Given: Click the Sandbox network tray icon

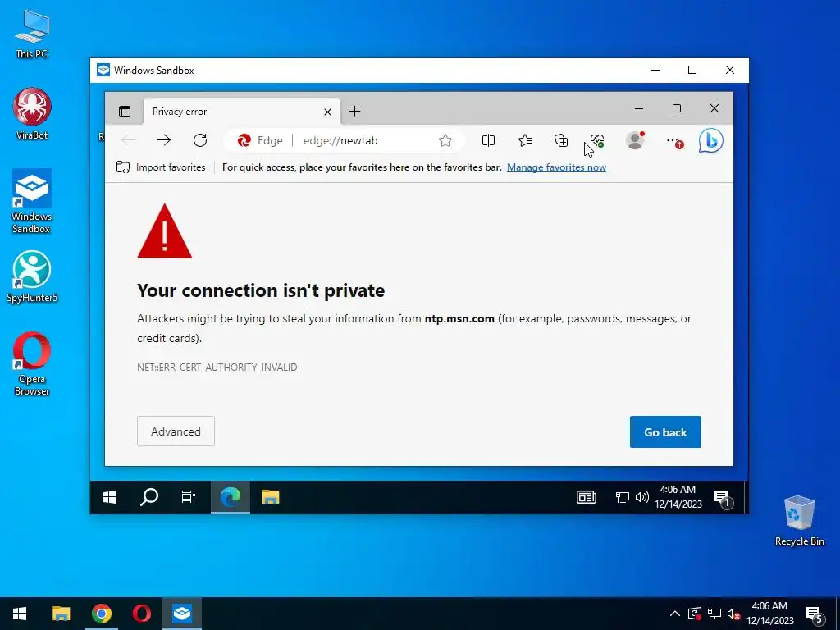Looking at the screenshot, I should pyautogui.click(x=622, y=498).
